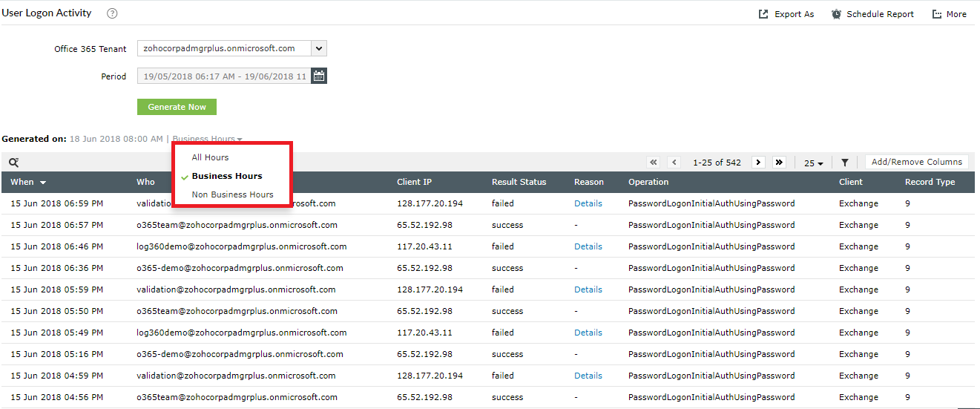This screenshot has height=409, width=980.
Task: Change the 25 rows-per-page dropdown
Action: click(813, 163)
